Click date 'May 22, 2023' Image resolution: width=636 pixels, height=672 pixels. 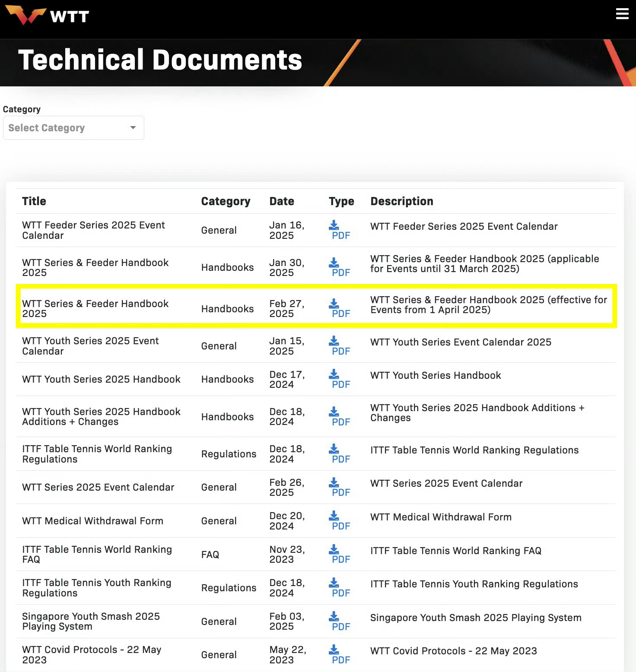tap(288, 655)
